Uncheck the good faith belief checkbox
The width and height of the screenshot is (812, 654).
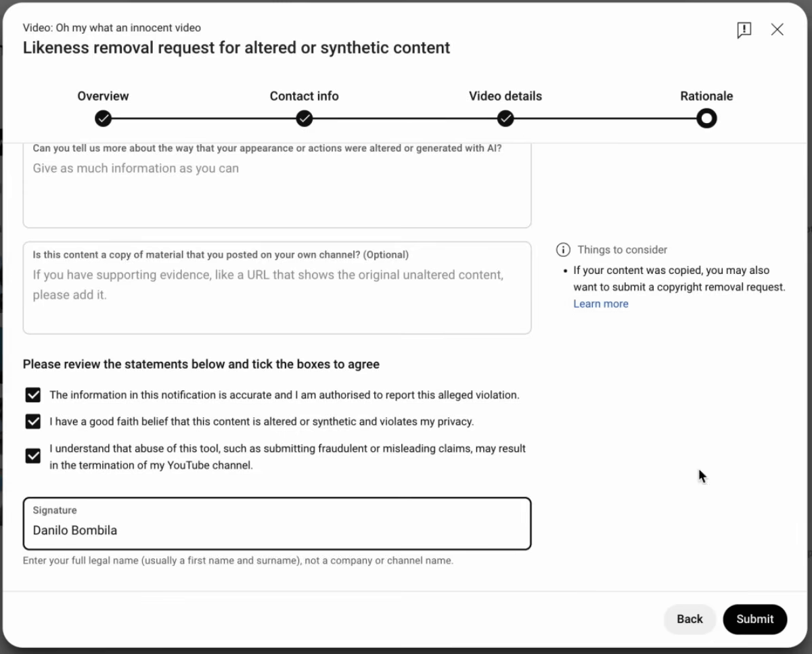click(x=32, y=421)
